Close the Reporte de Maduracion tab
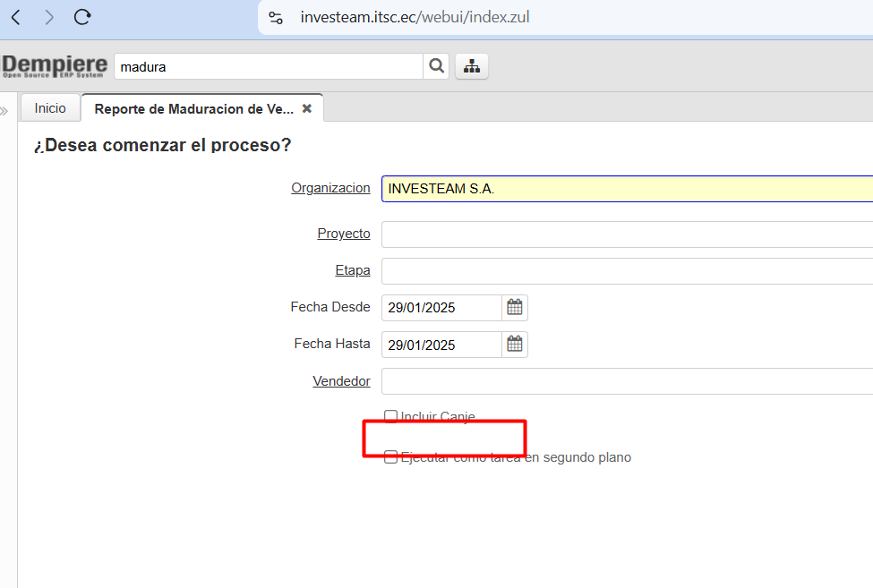The height and width of the screenshot is (588, 873). pos(307,108)
